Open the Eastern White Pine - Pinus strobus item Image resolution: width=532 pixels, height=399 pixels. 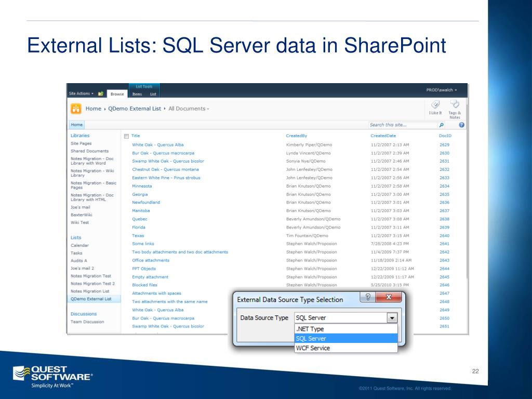[x=166, y=178]
